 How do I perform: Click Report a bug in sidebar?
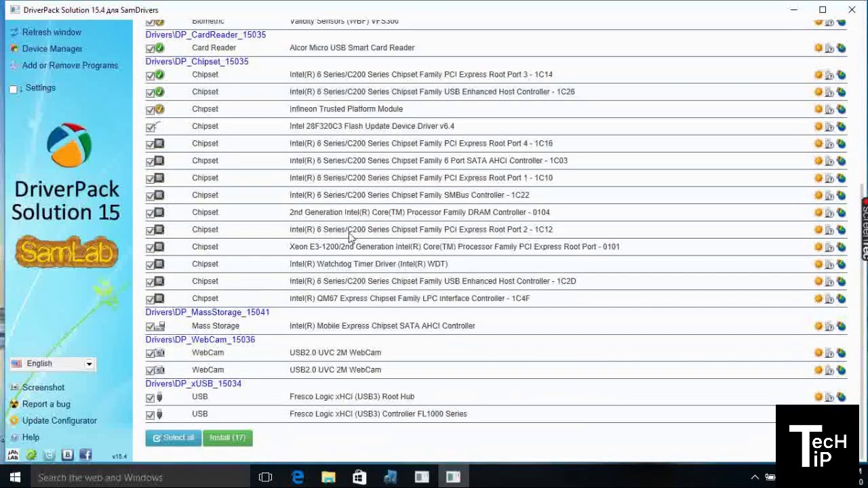[46, 404]
